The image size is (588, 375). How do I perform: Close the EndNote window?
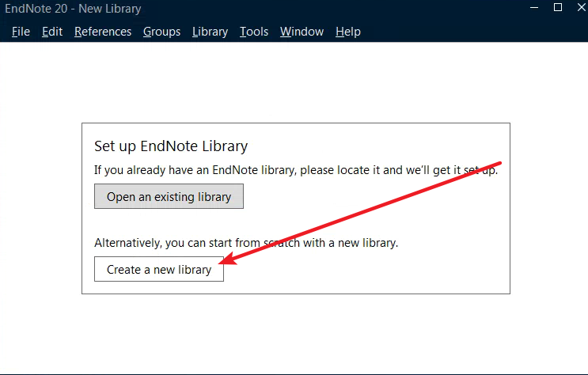pos(581,7)
